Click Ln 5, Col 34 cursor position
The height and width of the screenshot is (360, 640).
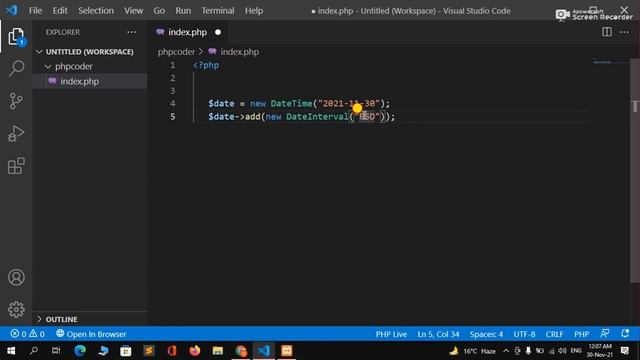[x=438, y=334]
